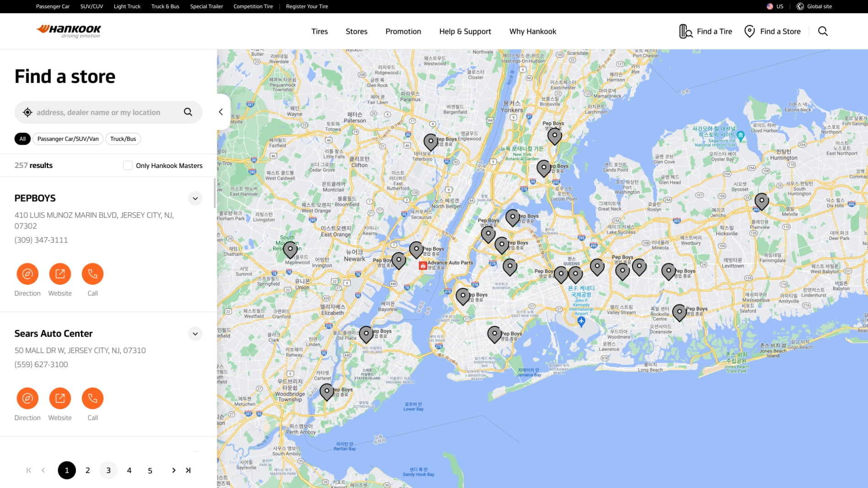This screenshot has height=488, width=868.
Task: Collapse the store list side panel
Action: (221, 112)
